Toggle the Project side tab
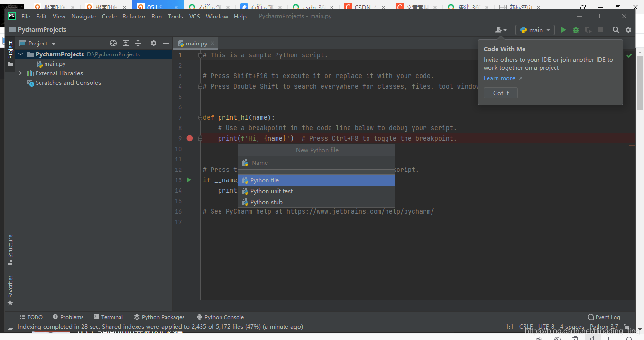Screen dimensions: 644x340 10,54
